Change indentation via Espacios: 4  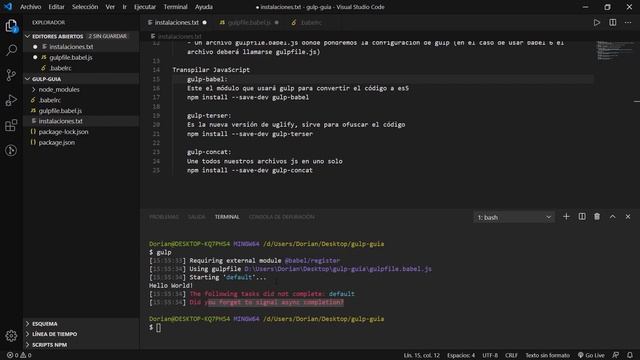461,355
